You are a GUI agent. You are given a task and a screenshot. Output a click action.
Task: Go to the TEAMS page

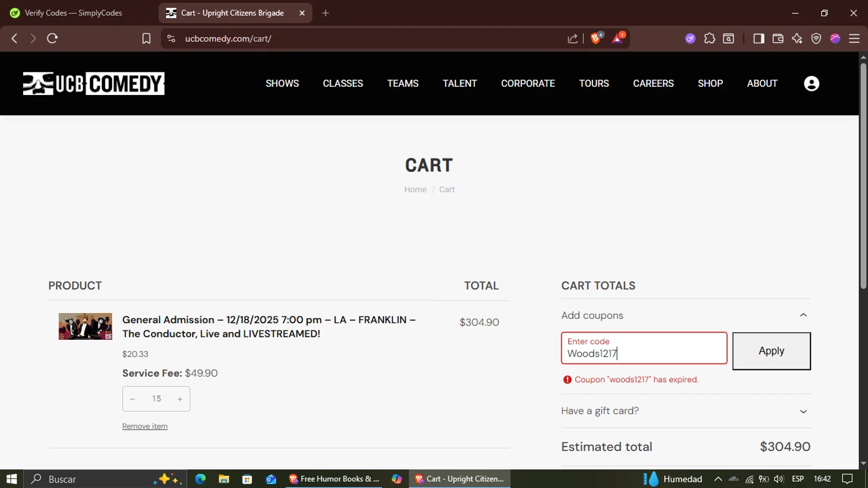[403, 83]
